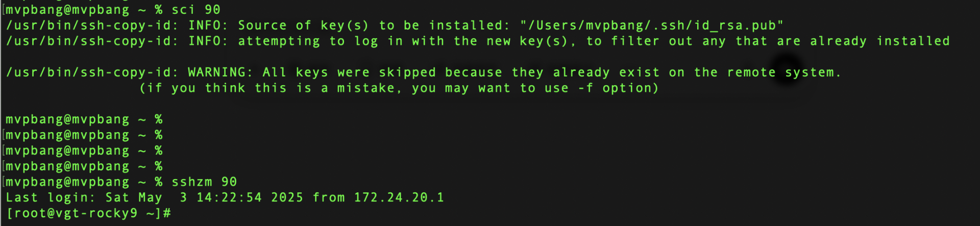The width and height of the screenshot is (980, 226).
Task: Click the "sci 90" command text
Action: tap(196, 10)
